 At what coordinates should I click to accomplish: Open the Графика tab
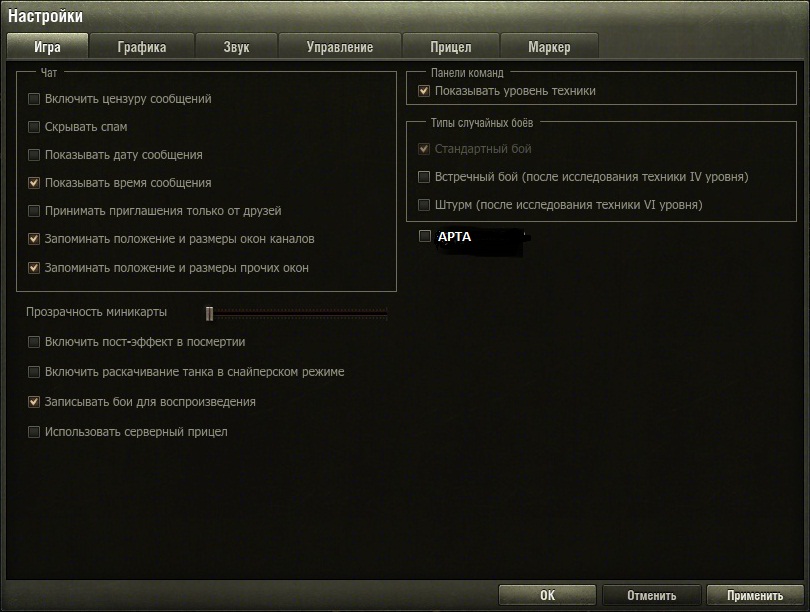pos(142,47)
